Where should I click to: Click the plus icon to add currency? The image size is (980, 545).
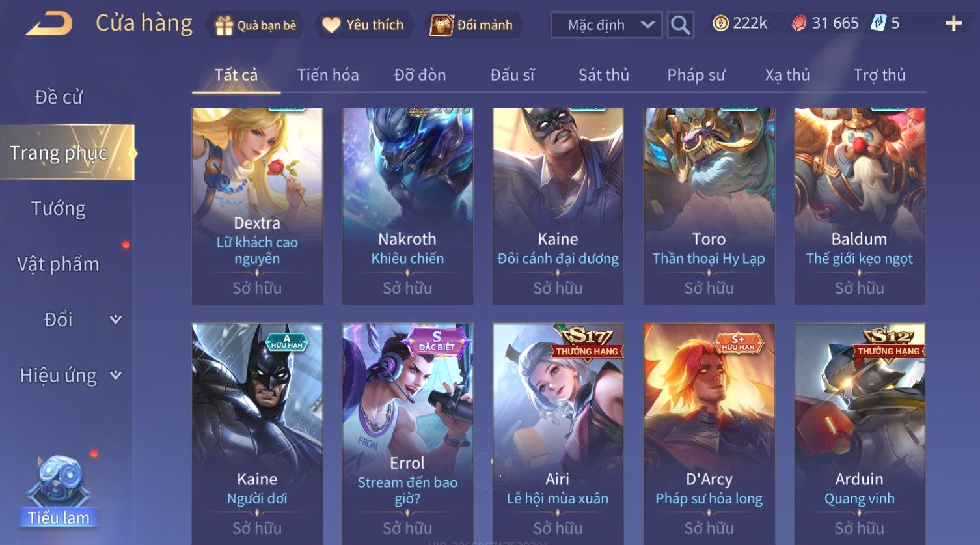pyautogui.click(x=953, y=24)
